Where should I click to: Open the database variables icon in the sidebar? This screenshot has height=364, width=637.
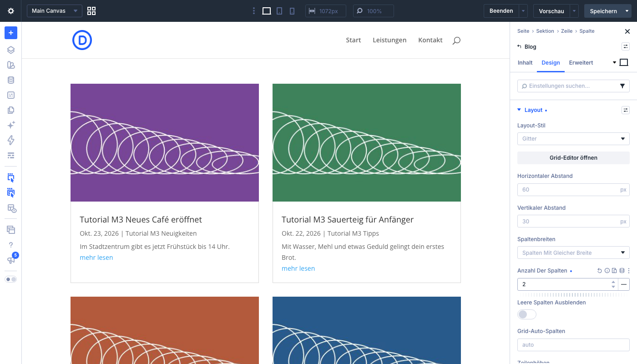(x=11, y=80)
